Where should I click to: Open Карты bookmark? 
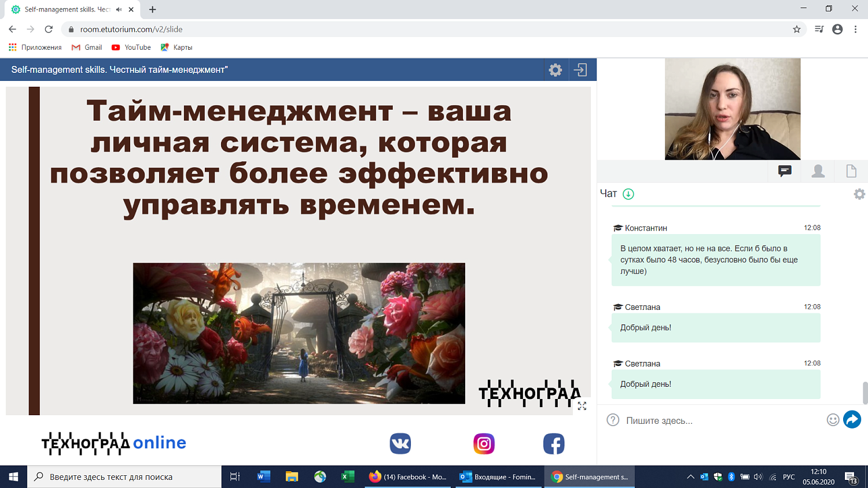click(x=176, y=47)
